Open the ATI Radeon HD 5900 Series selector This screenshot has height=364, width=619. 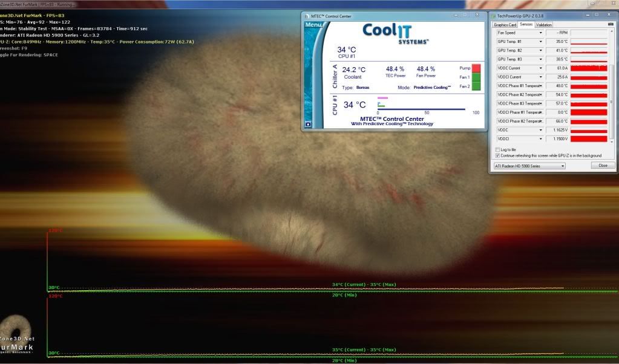click(x=529, y=166)
